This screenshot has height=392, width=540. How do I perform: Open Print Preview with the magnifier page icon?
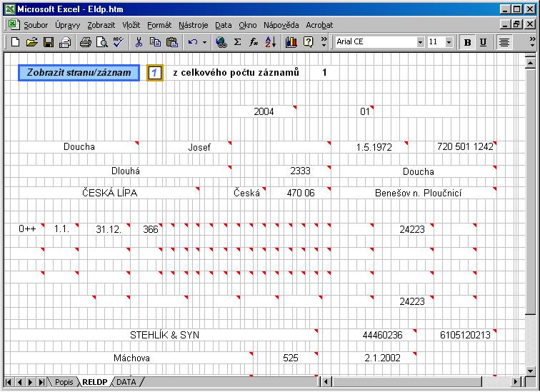point(102,42)
